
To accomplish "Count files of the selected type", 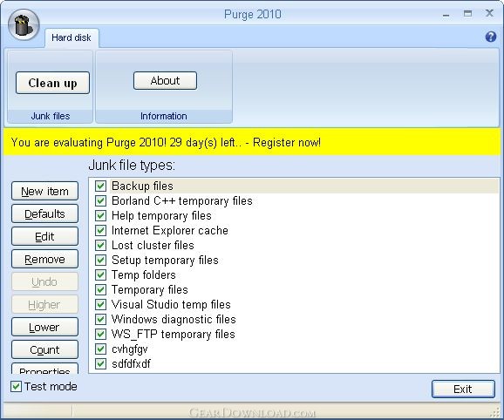I will [44, 349].
